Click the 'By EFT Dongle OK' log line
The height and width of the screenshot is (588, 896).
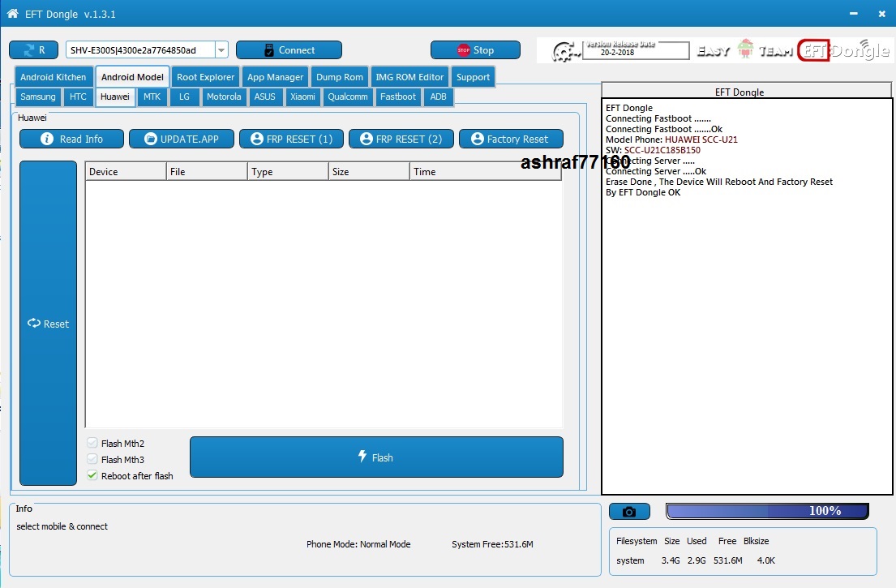coord(643,192)
